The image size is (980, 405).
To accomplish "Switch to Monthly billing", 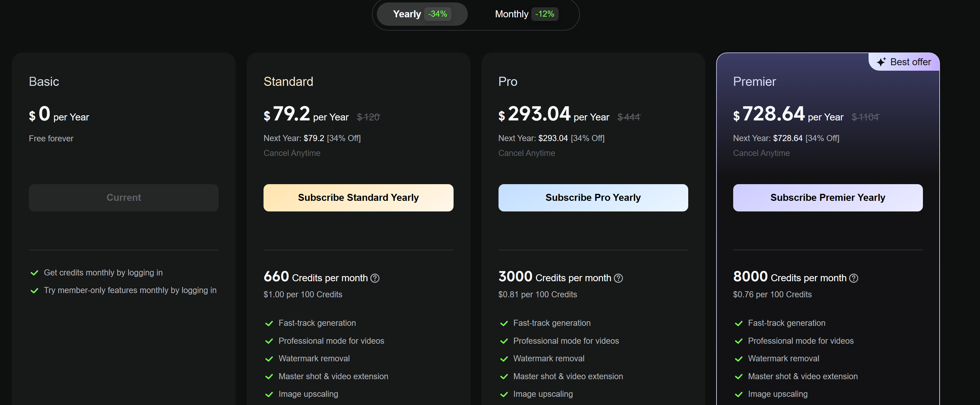I will 511,14.
